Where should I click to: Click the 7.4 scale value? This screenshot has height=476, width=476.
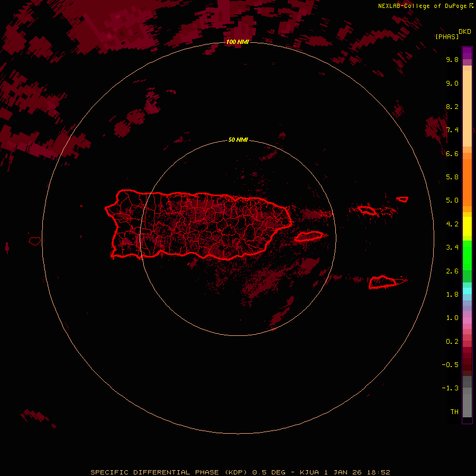click(452, 130)
